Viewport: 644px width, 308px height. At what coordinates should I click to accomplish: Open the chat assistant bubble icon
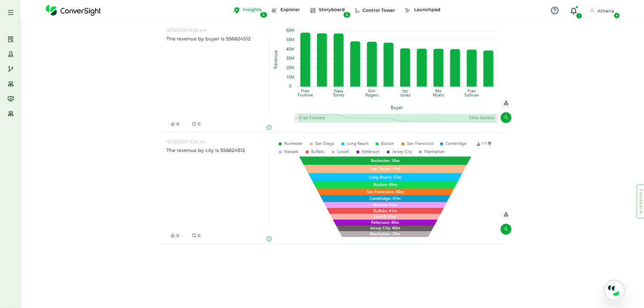[x=614, y=290]
